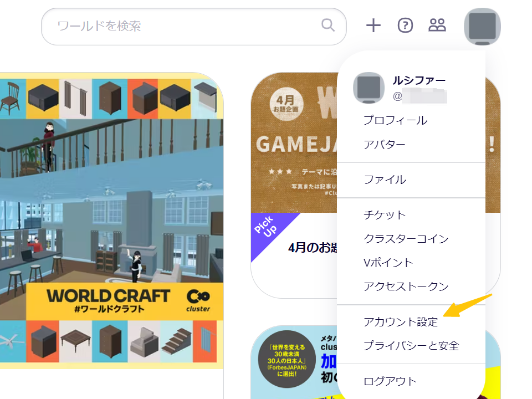The width and height of the screenshot is (532, 399).
Task: Click the 4月のお題 card title
Action: coord(313,248)
